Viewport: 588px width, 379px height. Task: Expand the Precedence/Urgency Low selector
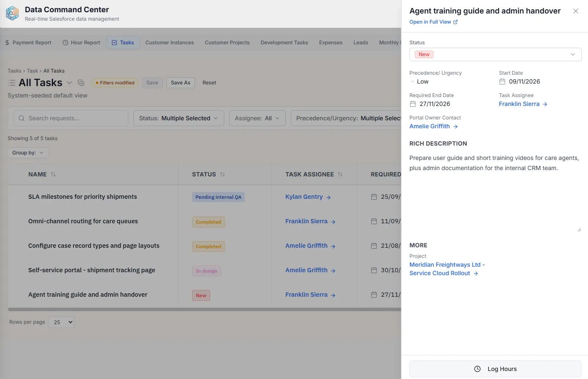click(419, 81)
